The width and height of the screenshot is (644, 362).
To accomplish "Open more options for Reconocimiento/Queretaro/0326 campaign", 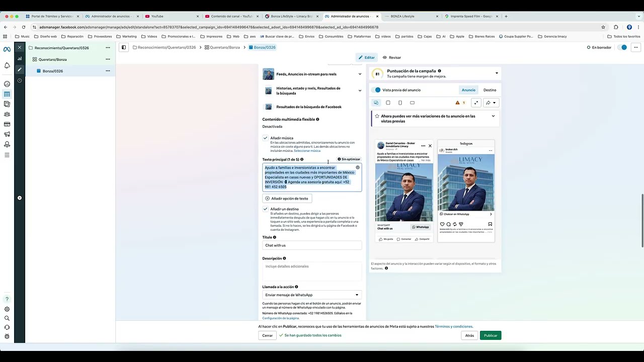I will (108, 48).
